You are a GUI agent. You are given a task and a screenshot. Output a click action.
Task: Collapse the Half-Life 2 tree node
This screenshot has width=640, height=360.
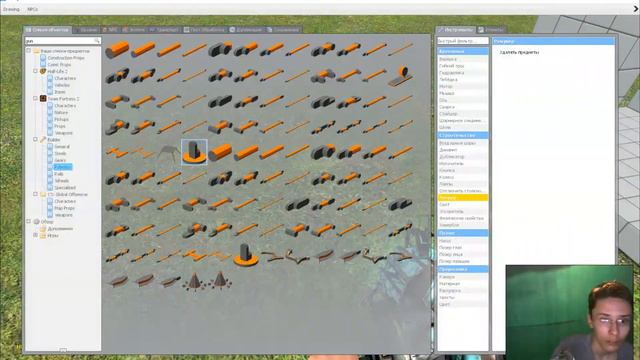pyautogui.click(x=36, y=71)
